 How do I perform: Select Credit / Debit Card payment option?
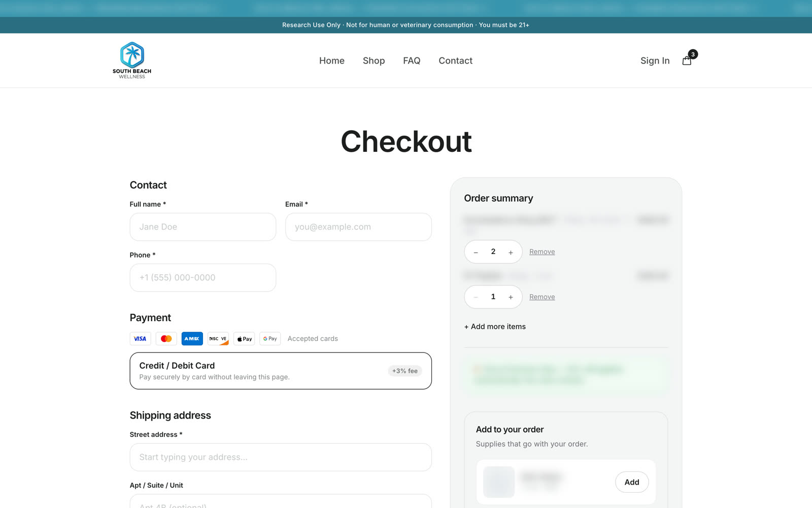pos(281,371)
